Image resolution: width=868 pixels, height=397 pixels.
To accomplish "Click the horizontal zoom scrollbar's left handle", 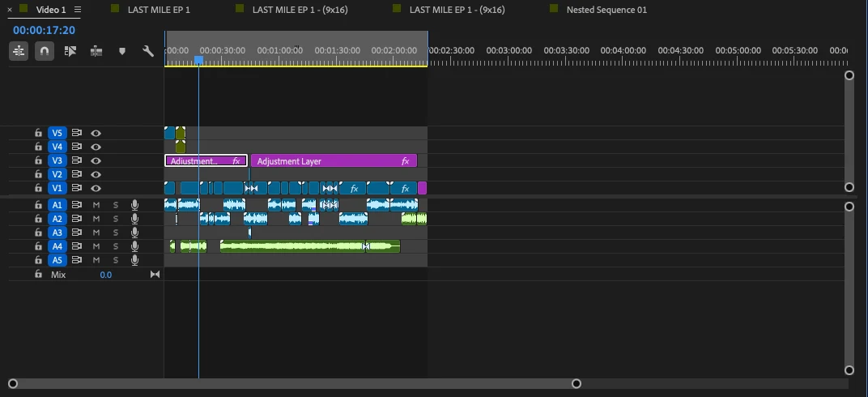I will coord(13,383).
